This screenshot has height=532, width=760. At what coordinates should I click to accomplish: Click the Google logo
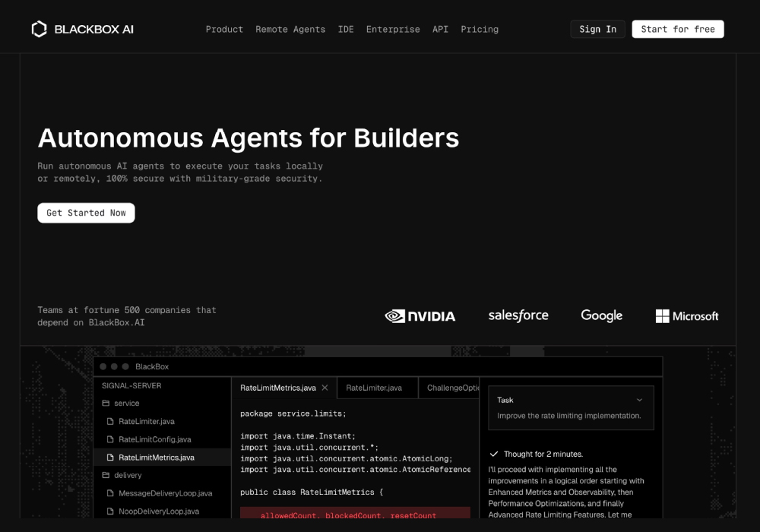click(x=601, y=315)
